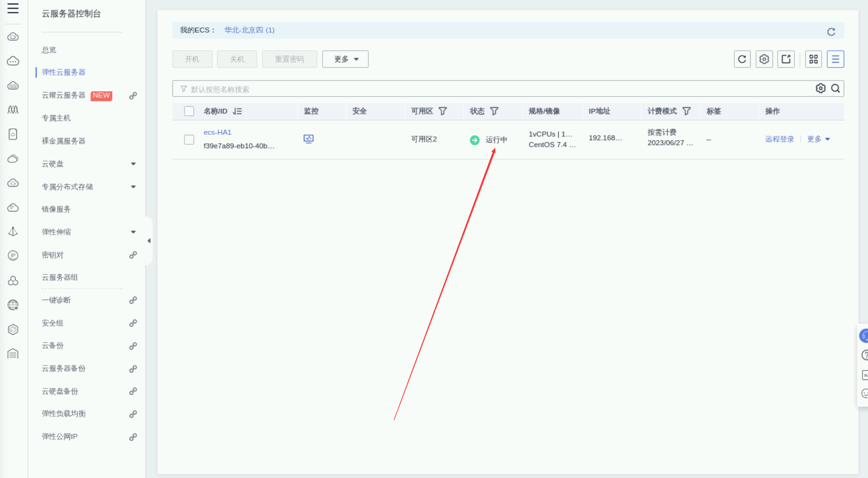Click the 192.168… IP address cell
Screen dimensions: 868x478
coord(606,138)
